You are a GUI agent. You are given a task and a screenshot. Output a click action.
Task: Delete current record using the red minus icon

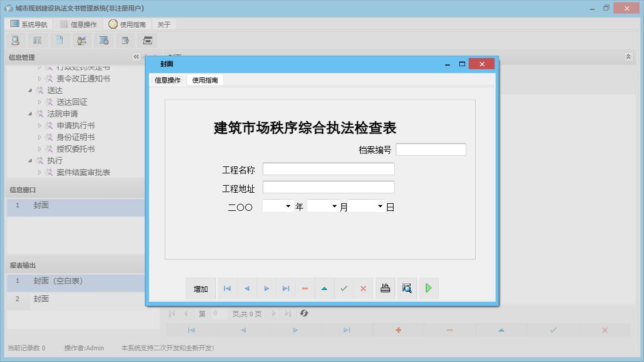click(x=304, y=288)
